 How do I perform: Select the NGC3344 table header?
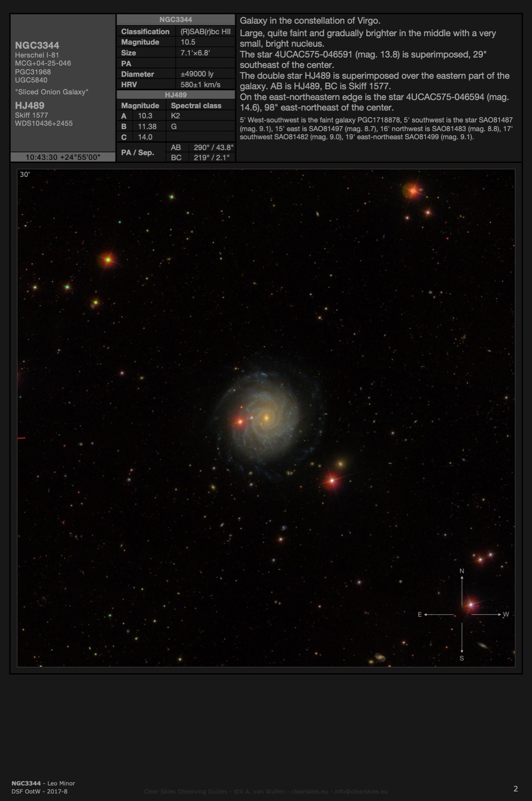tap(175, 20)
